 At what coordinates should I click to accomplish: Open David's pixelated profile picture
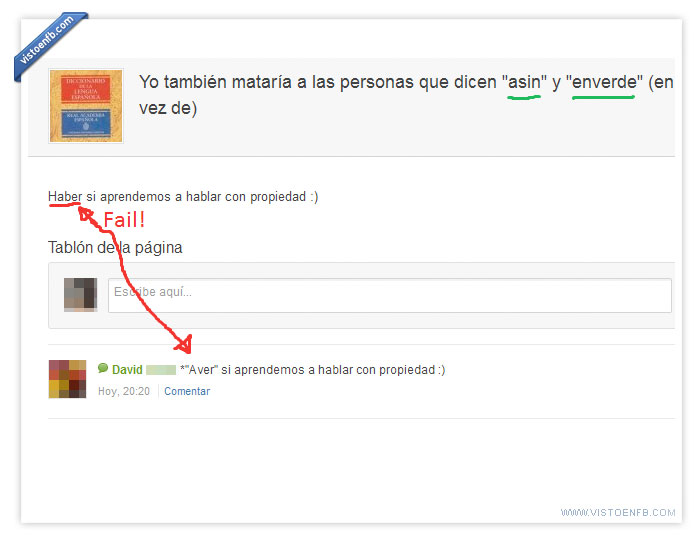[x=67, y=379]
